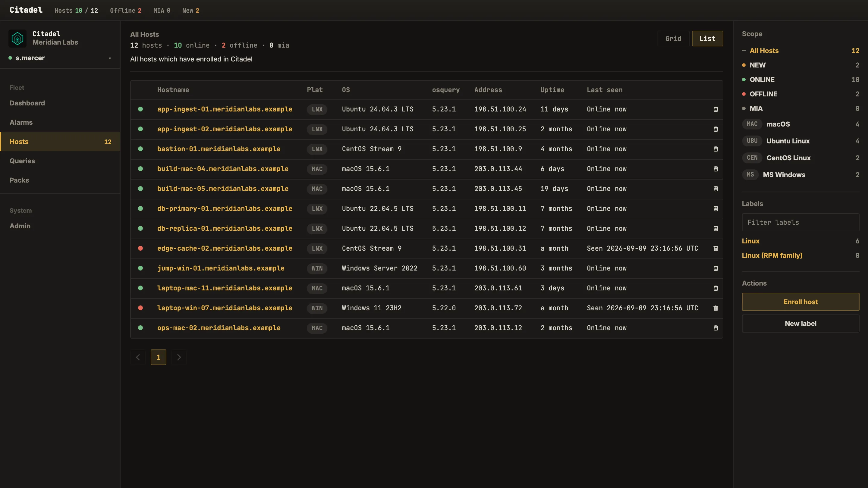Switch to Grid view

tap(673, 39)
